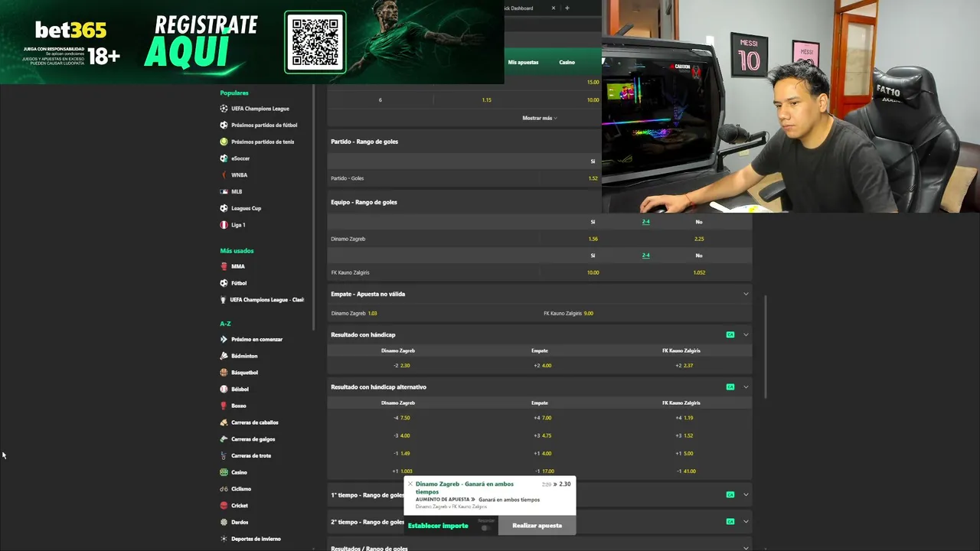Click the sports sidebar scrollbar
Image resolution: width=980 pixels, height=551 pixels.
tap(314, 207)
